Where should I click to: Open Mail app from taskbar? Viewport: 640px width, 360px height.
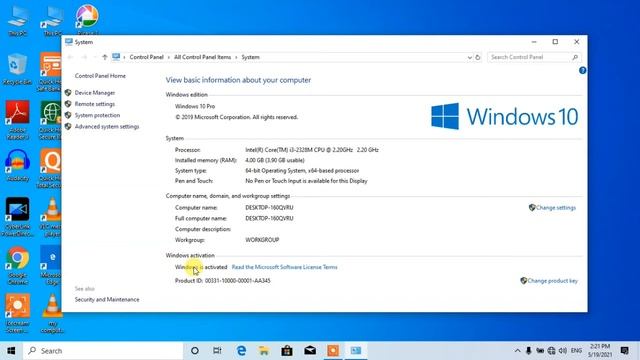[x=310, y=351]
